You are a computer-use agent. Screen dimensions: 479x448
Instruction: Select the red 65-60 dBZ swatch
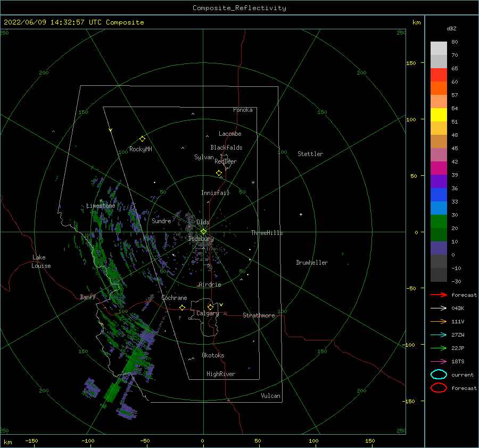click(439, 75)
